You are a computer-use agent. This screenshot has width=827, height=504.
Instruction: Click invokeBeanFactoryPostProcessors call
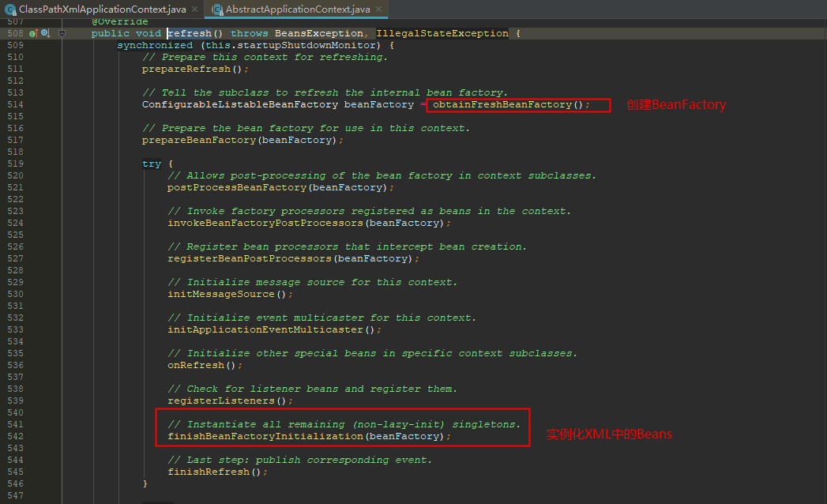tap(265, 223)
